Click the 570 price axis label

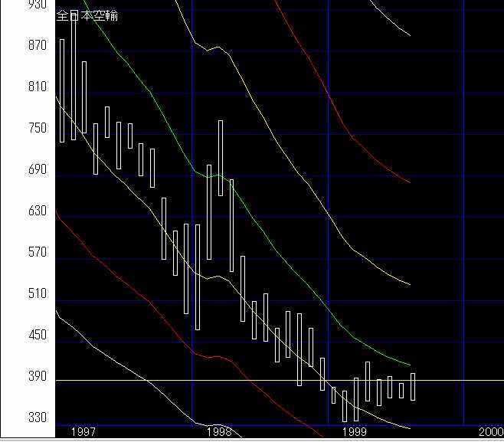(x=36, y=253)
